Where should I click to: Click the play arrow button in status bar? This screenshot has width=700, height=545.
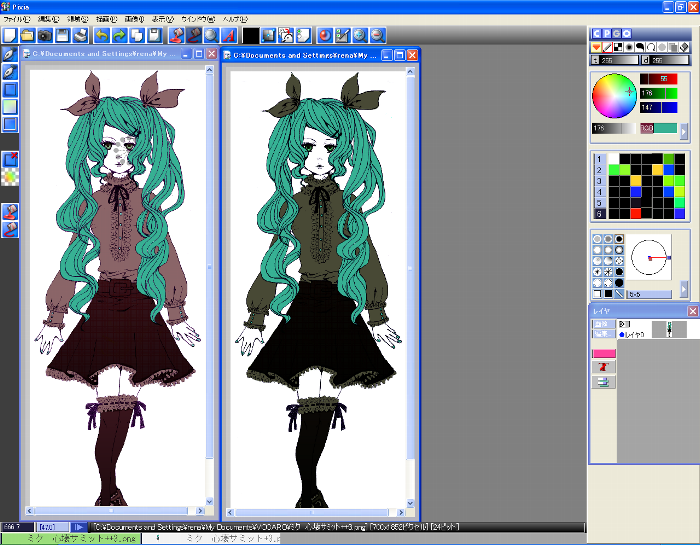point(79,527)
